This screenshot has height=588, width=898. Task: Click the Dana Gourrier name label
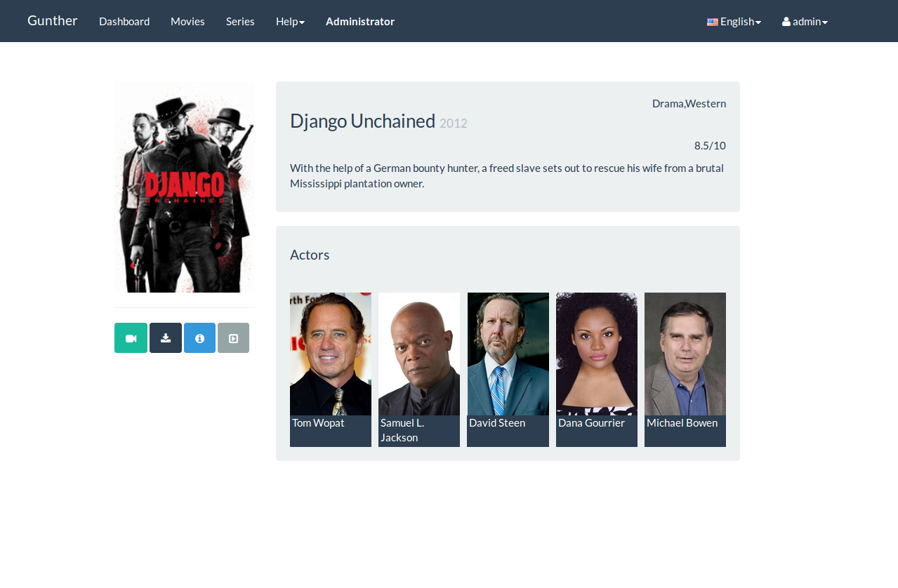click(591, 423)
